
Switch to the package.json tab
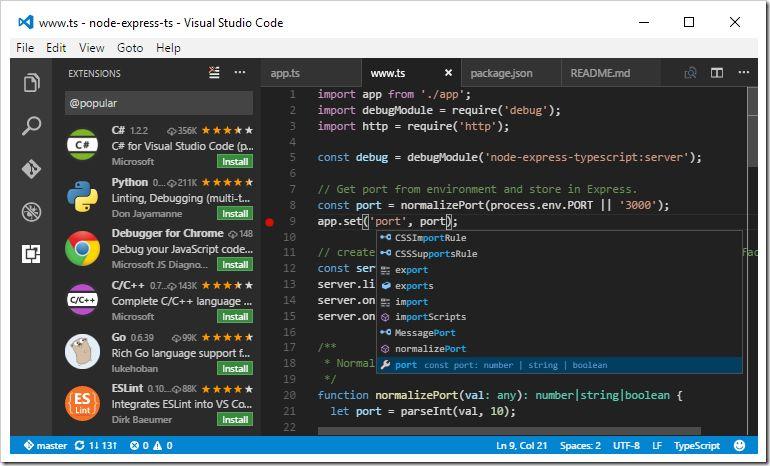point(511,73)
